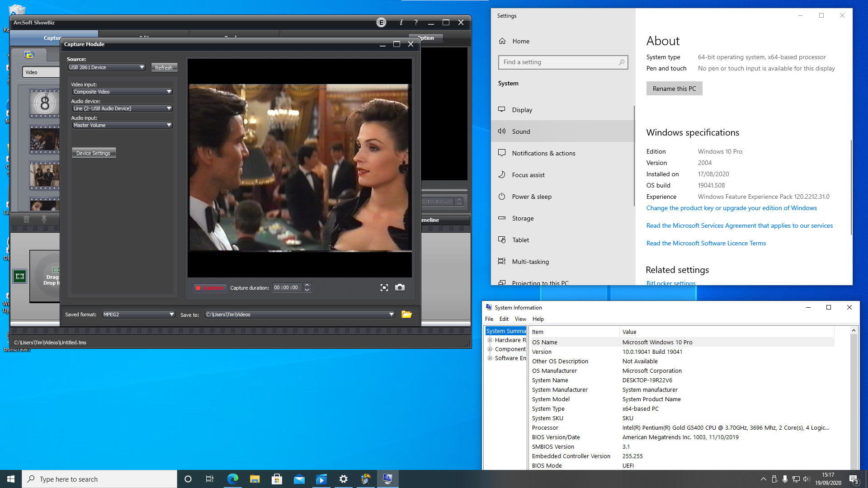The image size is (868, 488).
Task: Increase capture duration with up stepper arrow
Action: (x=307, y=285)
